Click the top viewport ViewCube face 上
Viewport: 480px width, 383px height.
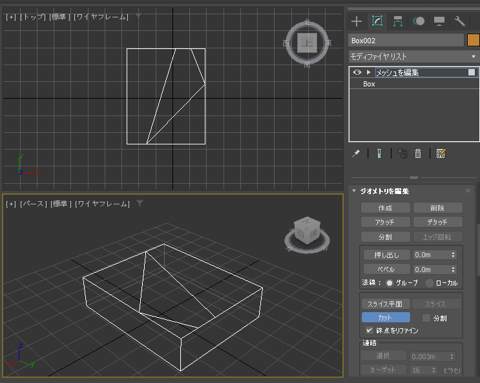coord(307,43)
